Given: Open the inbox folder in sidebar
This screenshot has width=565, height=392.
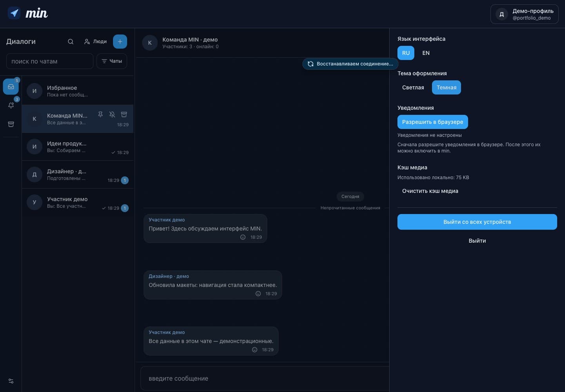Looking at the screenshot, I should pyautogui.click(x=11, y=87).
